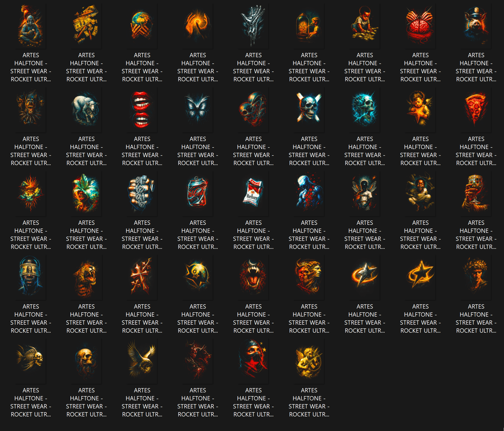Select the 8-ball star artwork thumbnail
Screen dimensions: 504x431
click(198, 277)
